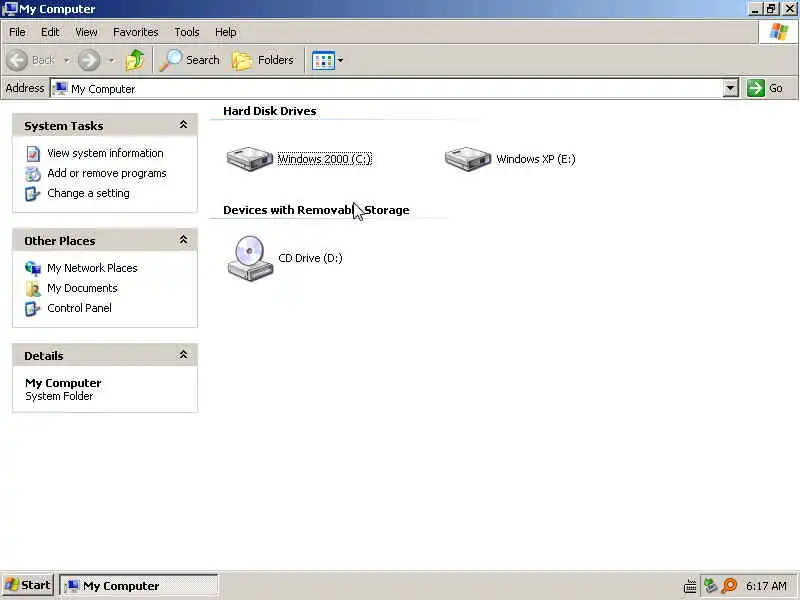Screen dimensions: 800x600
Task: Toggle the Folders pane
Action: 263,60
